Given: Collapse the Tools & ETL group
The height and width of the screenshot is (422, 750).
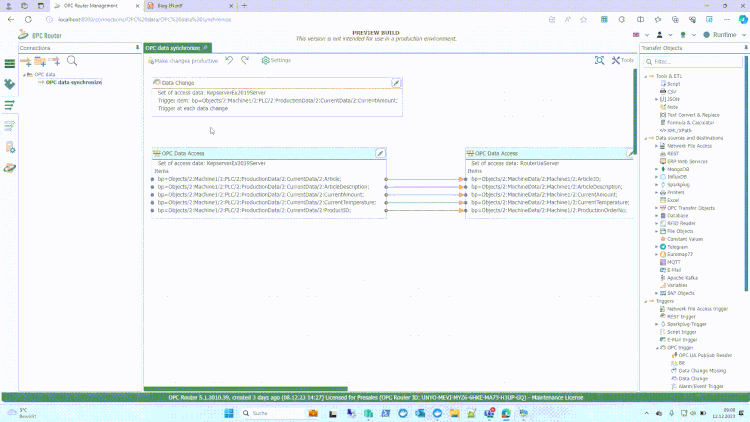Looking at the screenshot, I should coord(645,76).
